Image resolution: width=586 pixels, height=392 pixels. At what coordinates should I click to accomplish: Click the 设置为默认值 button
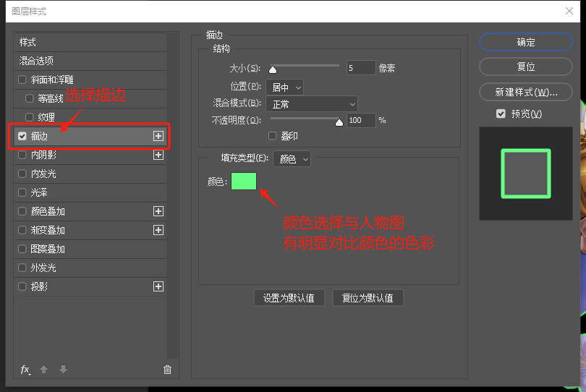pos(289,298)
